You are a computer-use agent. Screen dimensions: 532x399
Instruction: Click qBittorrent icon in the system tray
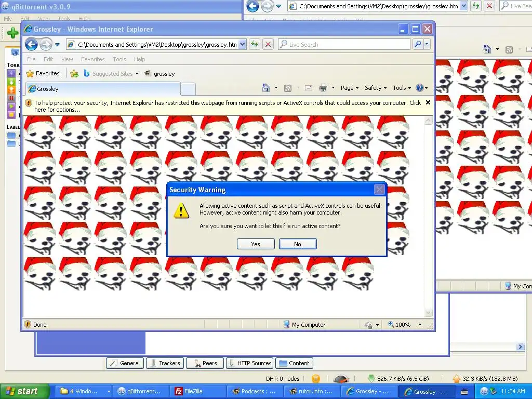pyautogui.click(x=484, y=391)
